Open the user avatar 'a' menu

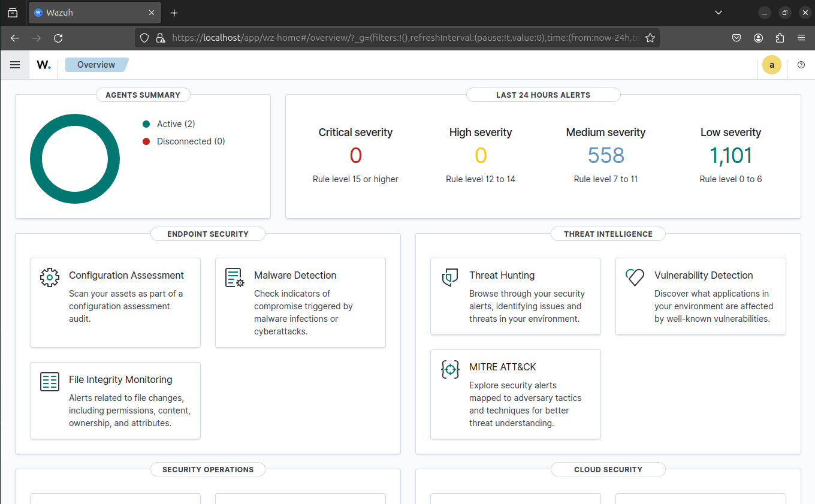772,65
